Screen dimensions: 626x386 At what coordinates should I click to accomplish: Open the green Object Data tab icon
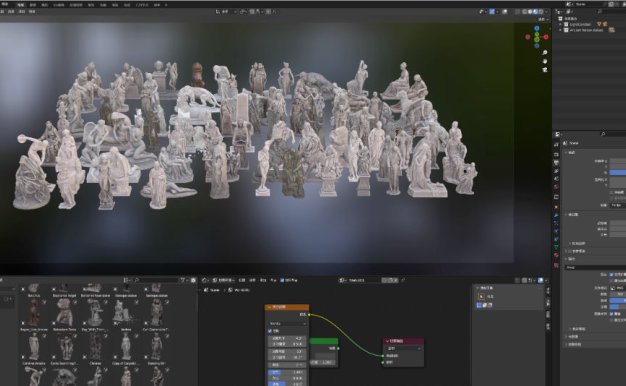click(557, 247)
